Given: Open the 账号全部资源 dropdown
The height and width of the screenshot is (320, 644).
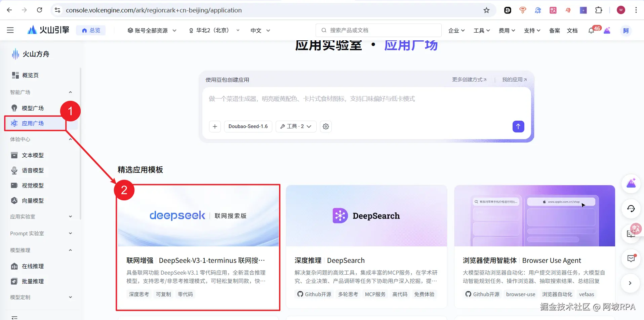Looking at the screenshot, I should [152, 31].
